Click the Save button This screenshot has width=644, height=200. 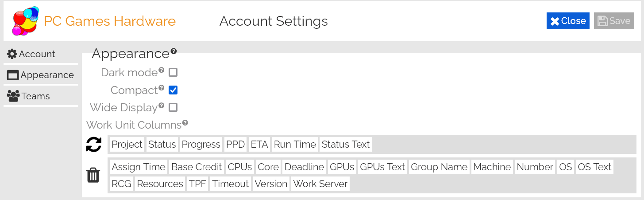tap(614, 21)
